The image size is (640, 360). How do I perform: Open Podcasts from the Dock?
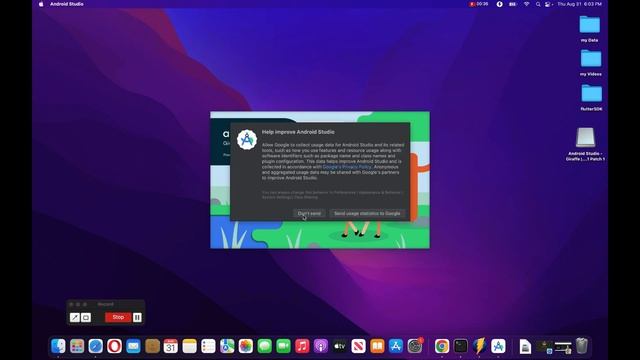(321, 346)
